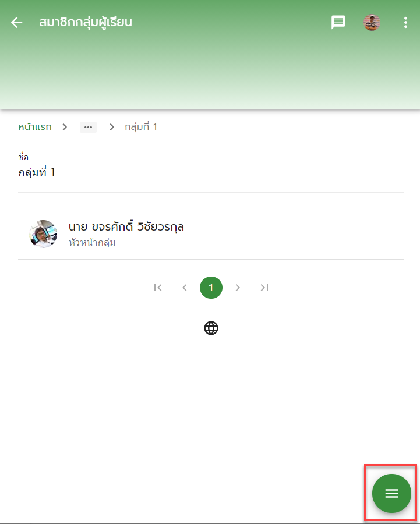
Task: Open the three-dot more options menu
Action: click(405, 22)
